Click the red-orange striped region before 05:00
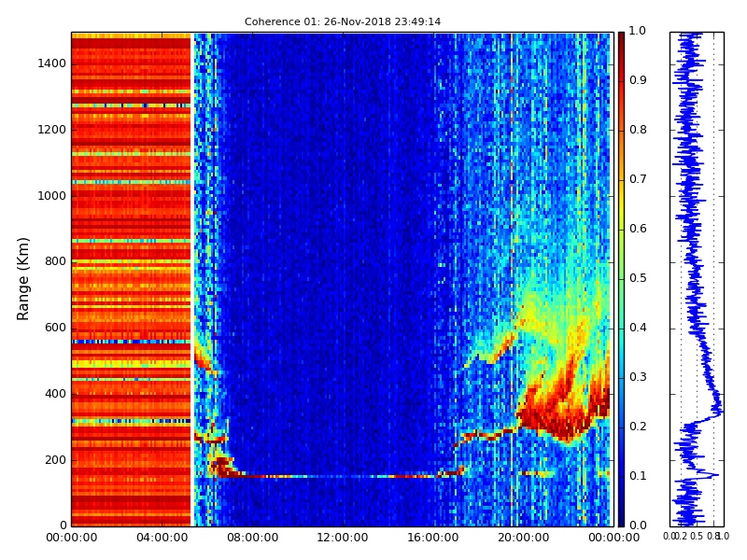Viewport: 747px width, 560px height. pyautogui.click(x=131, y=279)
